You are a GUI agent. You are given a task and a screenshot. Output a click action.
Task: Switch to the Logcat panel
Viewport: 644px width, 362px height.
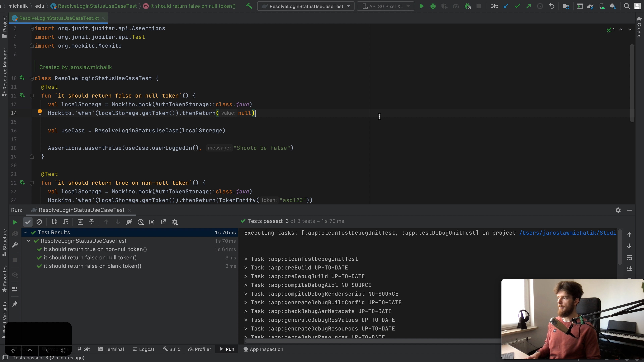pos(144,349)
